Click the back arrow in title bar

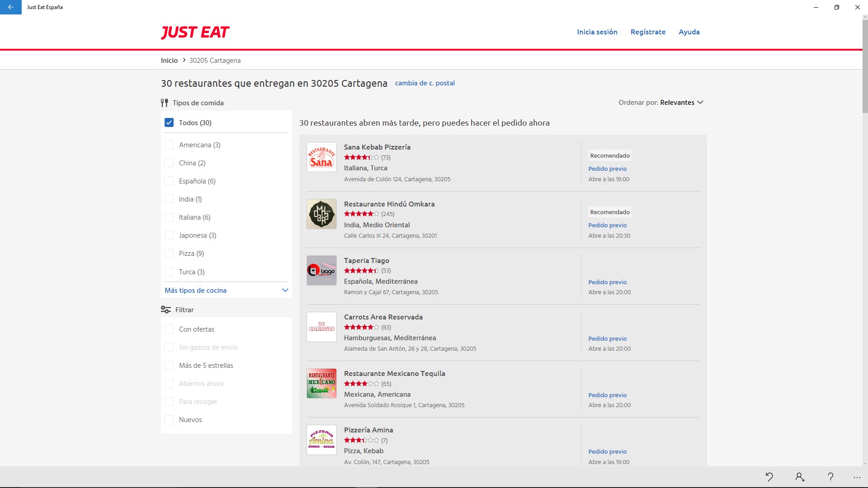[x=10, y=7]
